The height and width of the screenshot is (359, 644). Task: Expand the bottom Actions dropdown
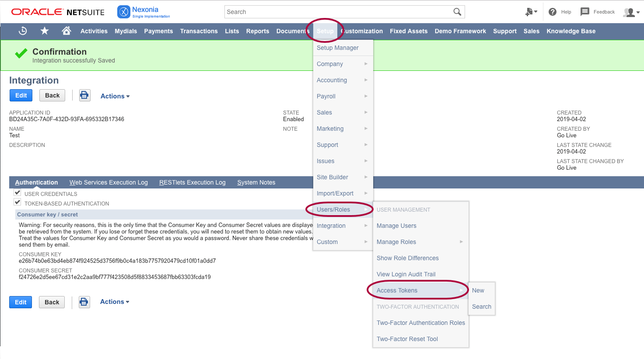click(115, 302)
